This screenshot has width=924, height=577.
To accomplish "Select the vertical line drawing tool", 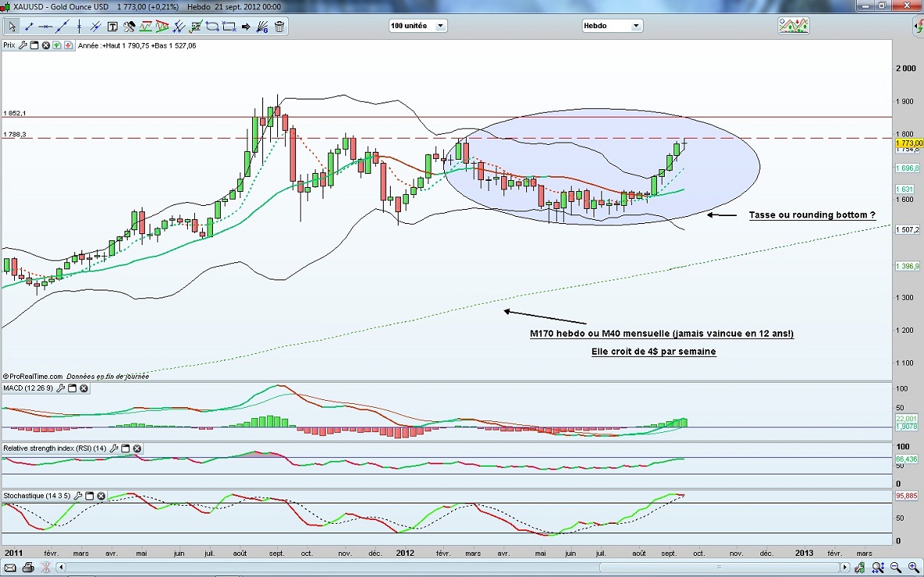I will (x=79, y=27).
